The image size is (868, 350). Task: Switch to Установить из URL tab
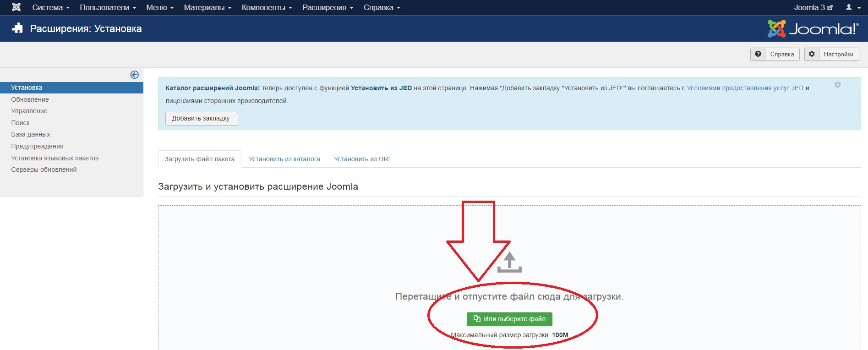pyautogui.click(x=363, y=159)
